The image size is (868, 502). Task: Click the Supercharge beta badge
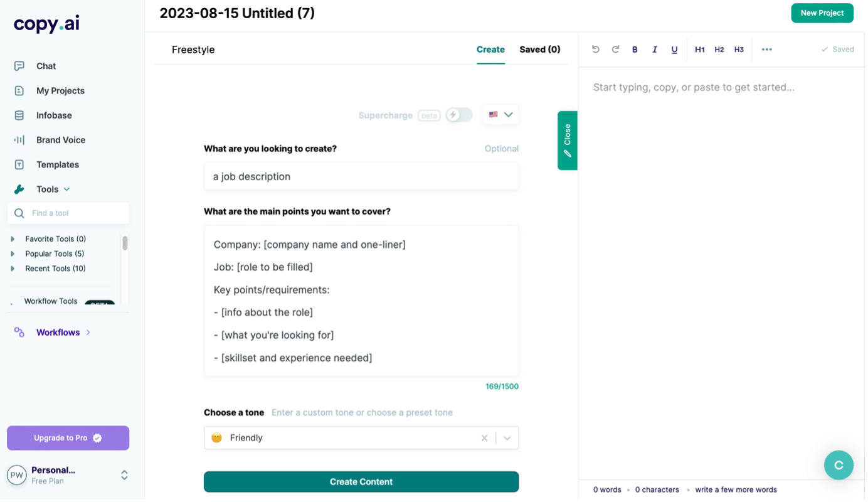pos(430,115)
